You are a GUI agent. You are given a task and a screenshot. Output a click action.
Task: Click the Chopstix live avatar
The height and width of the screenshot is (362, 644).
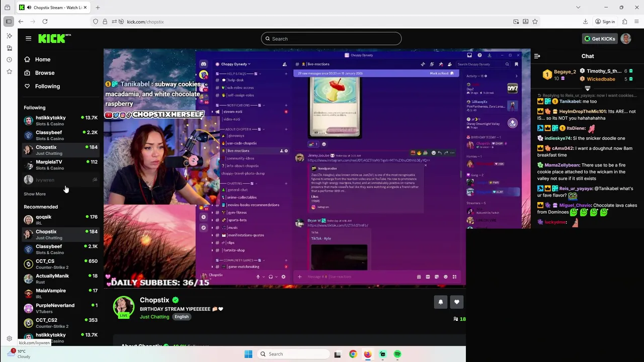123,307
